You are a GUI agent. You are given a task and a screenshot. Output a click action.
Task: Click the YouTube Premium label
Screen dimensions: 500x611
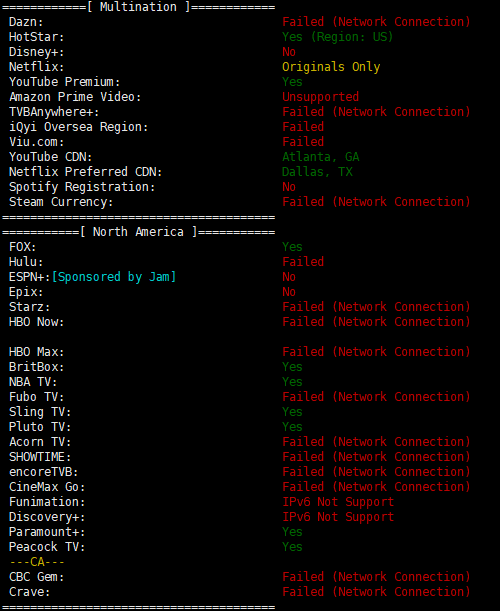[65, 82]
